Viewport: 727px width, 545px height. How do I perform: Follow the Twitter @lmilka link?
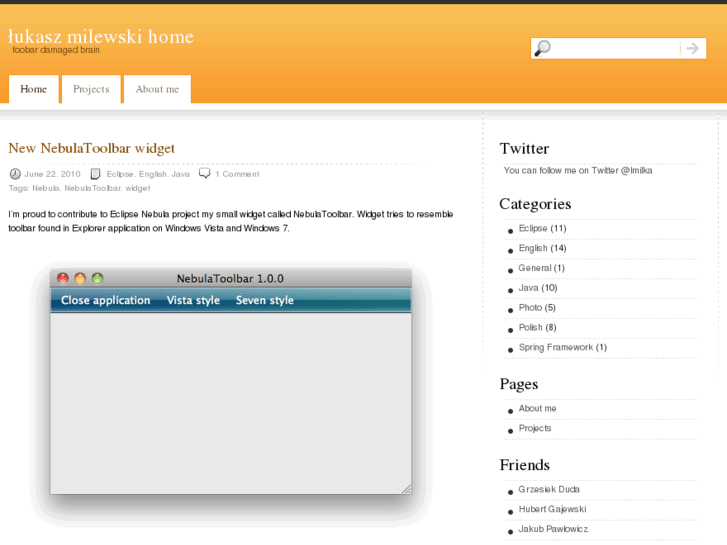click(637, 170)
